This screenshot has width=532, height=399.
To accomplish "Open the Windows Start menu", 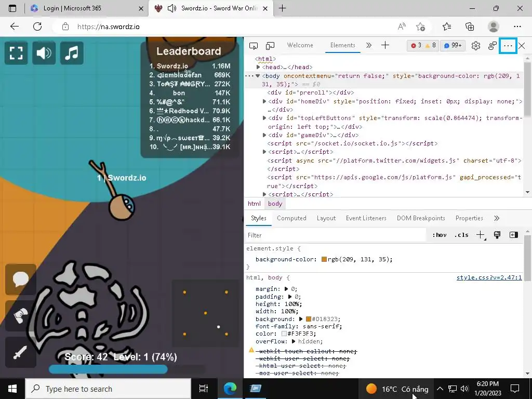I will click(12, 389).
